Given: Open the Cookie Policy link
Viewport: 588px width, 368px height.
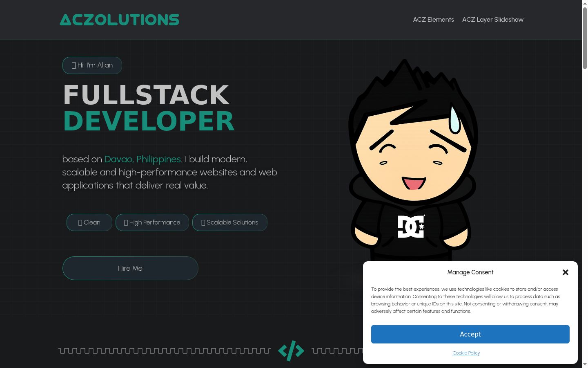Looking at the screenshot, I should 466,353.
